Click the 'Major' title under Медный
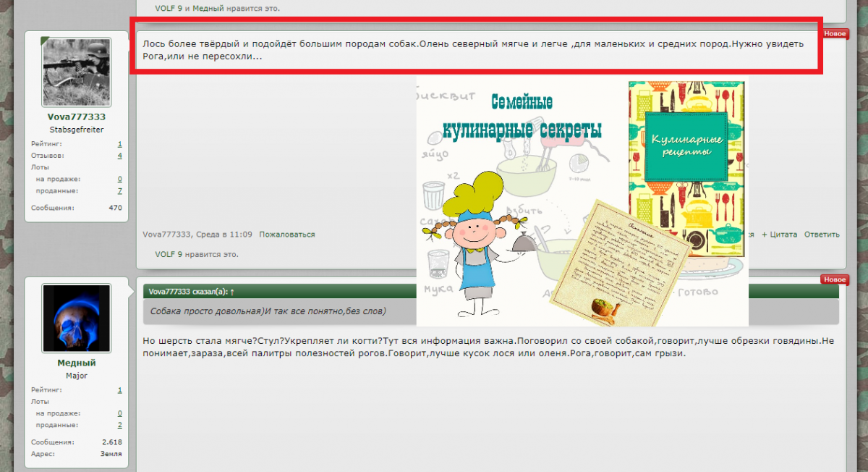This screenshot has height=472, width=868. (77, 376)
